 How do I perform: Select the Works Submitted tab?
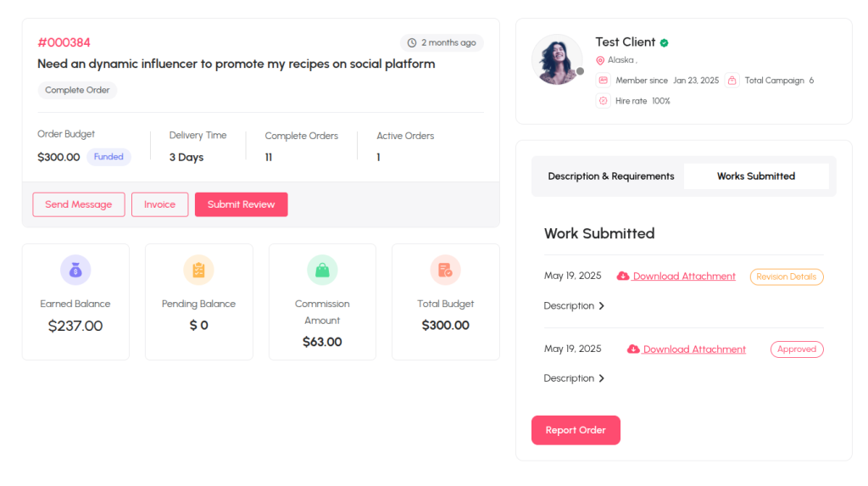[x=756, y=176]
